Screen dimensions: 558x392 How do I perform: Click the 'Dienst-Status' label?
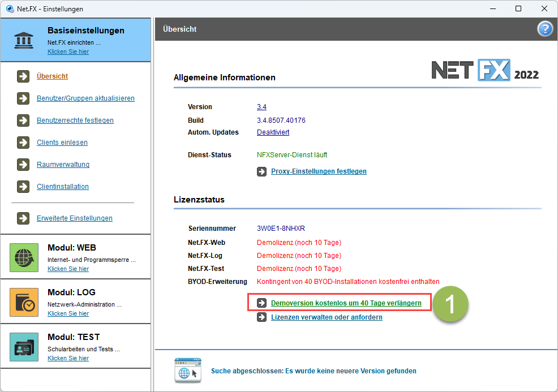(x=209, y=155)
